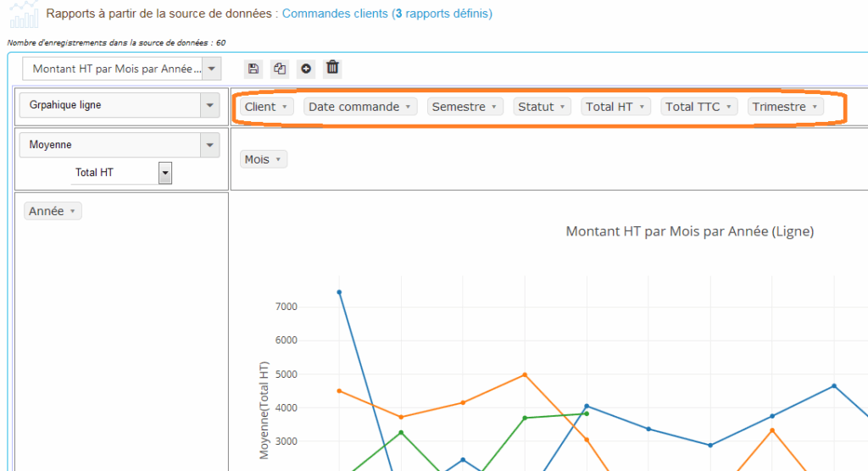Click the Client field filter arrow

(x=284, y=108)
